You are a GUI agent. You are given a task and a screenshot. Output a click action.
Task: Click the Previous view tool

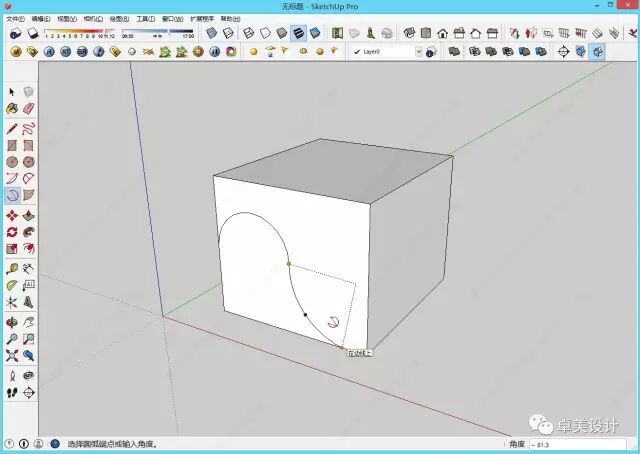28,356
